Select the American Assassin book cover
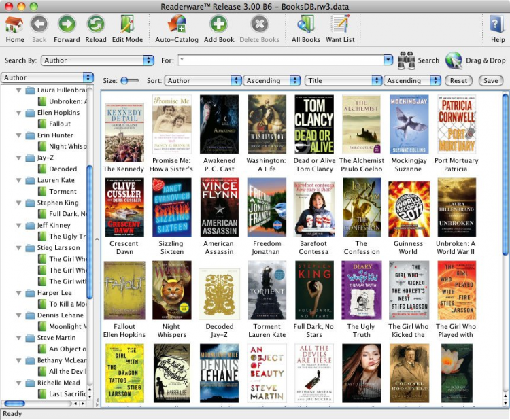The image size is (510, 420). 220,207
